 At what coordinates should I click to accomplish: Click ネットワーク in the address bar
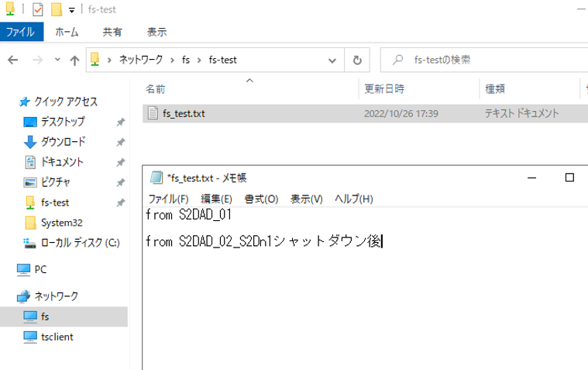[141, 60]
